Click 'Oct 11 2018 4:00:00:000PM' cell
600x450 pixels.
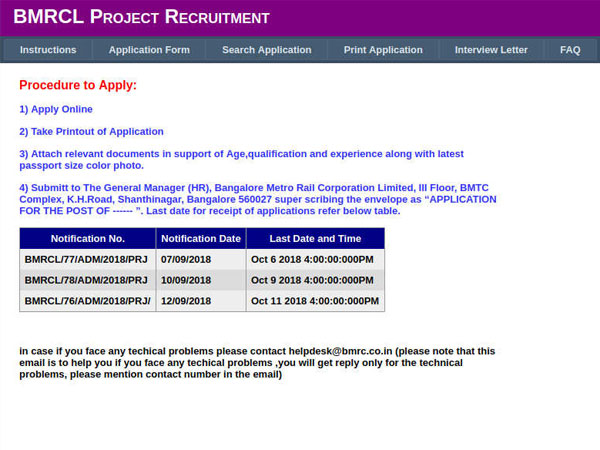pyautogui.click(x=315, y=301)
